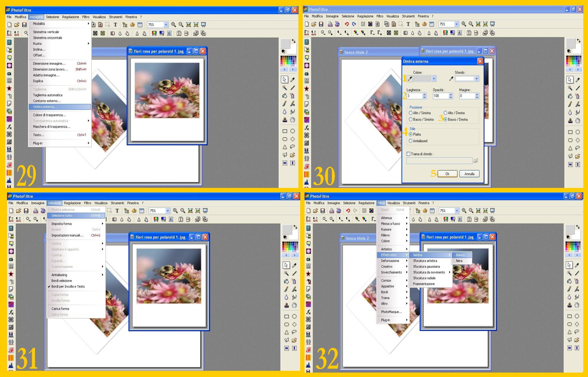This screenshot has width=588, height=377.
Task: Choose Seleziona tutto in the Selezione menu
Action: point(62,216)
